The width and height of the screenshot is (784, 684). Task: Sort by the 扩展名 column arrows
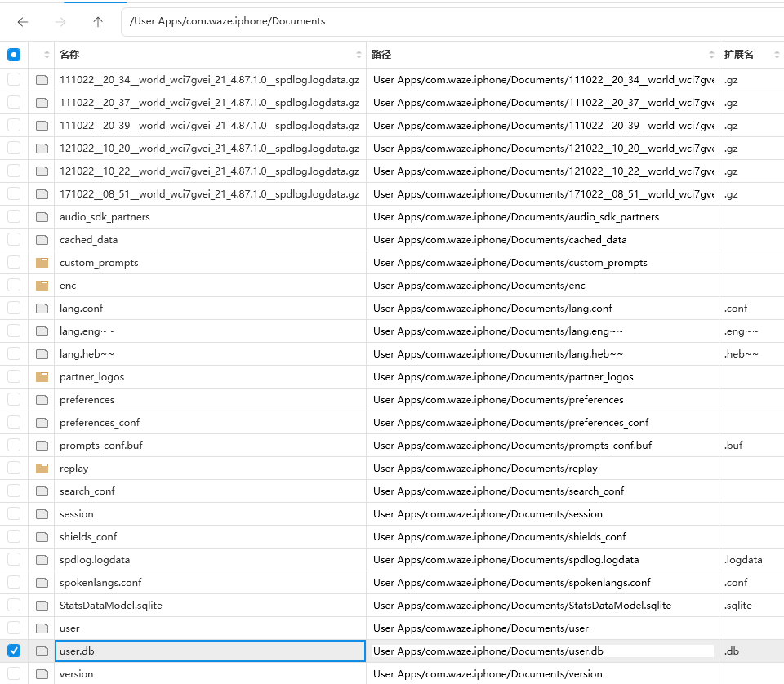(775, 55)
